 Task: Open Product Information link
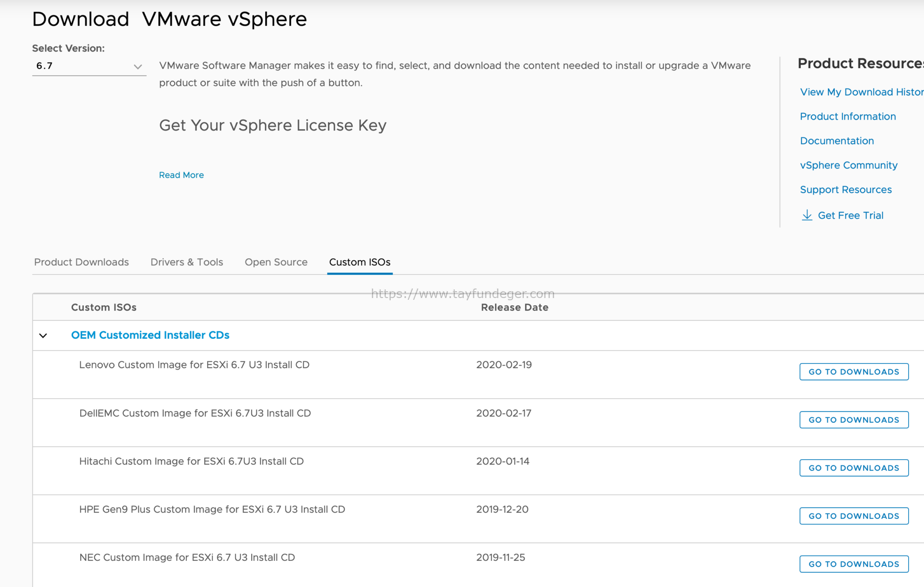pos(848,116)
